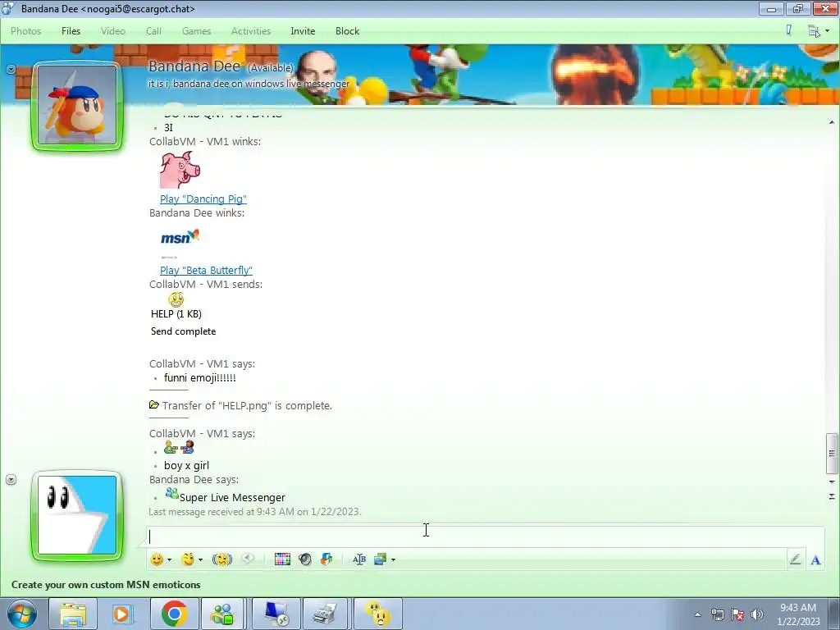Open the Games menu
Viewport: 840px width, 630px height.
coord(196,31)
